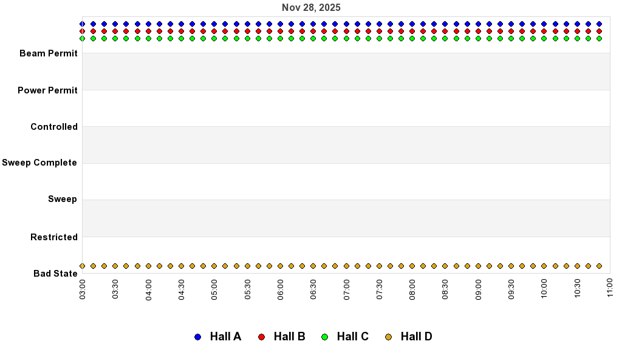Click the Bad State axis label
The height and width of the screenshot is (364, 622).
pos(55,274)
